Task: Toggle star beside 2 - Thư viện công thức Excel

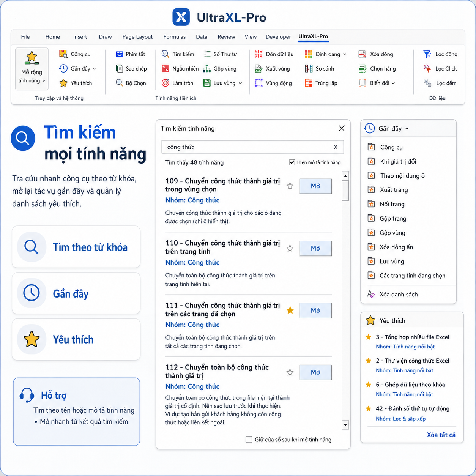Action: (368, 361)
